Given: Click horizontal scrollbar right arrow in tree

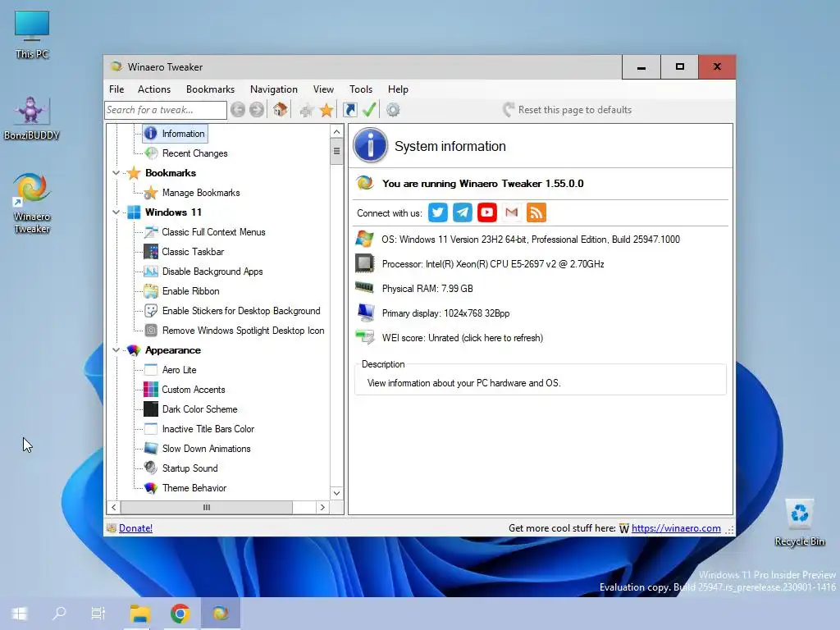Looking at the screenshot, I should [322, 507].
